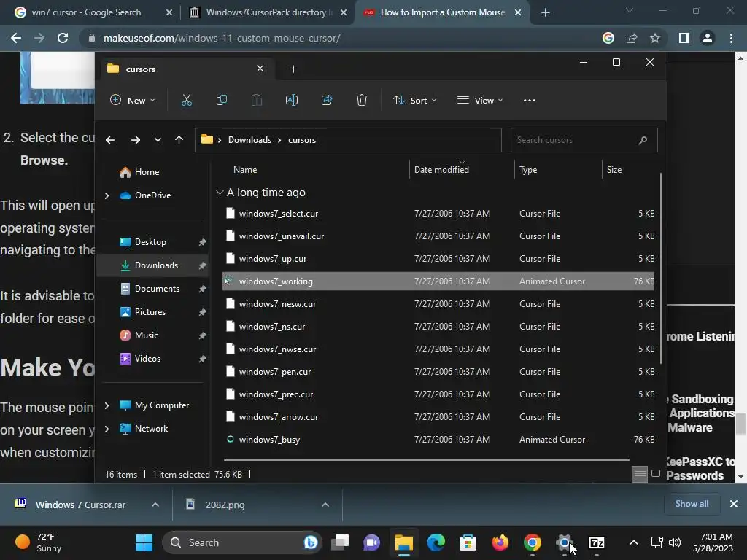Screen dimensions: 747x560
Task: Open a new Chrome tab
Action: point(546,12)
